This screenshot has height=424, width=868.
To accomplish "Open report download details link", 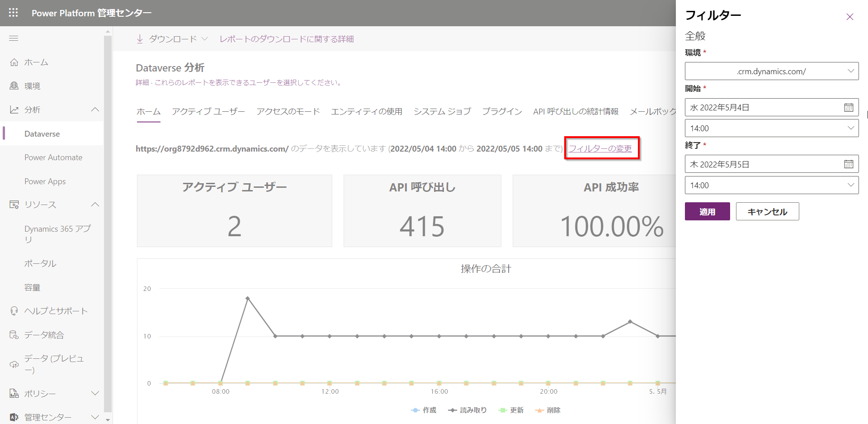I will (x=287, y=39).
